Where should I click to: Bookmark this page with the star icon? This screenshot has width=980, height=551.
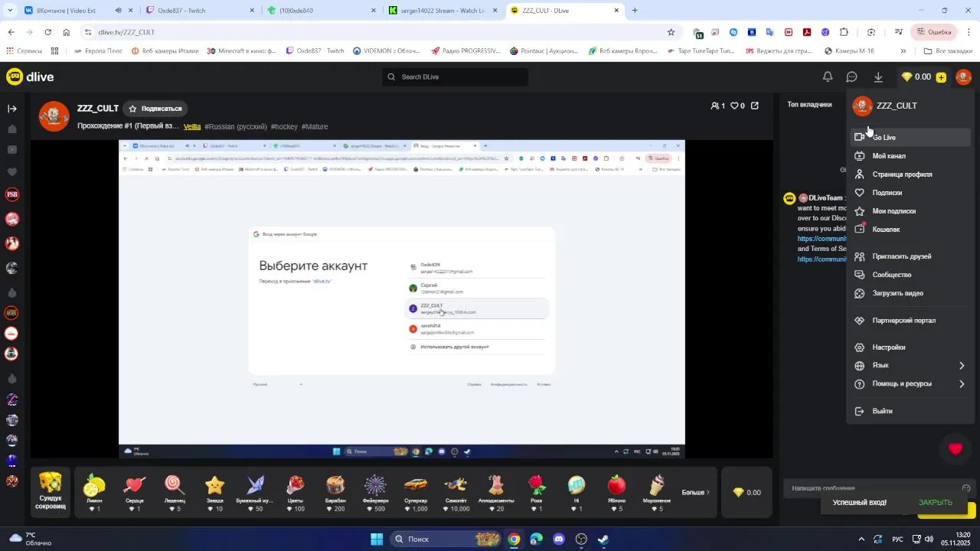(x=671, y=32)
